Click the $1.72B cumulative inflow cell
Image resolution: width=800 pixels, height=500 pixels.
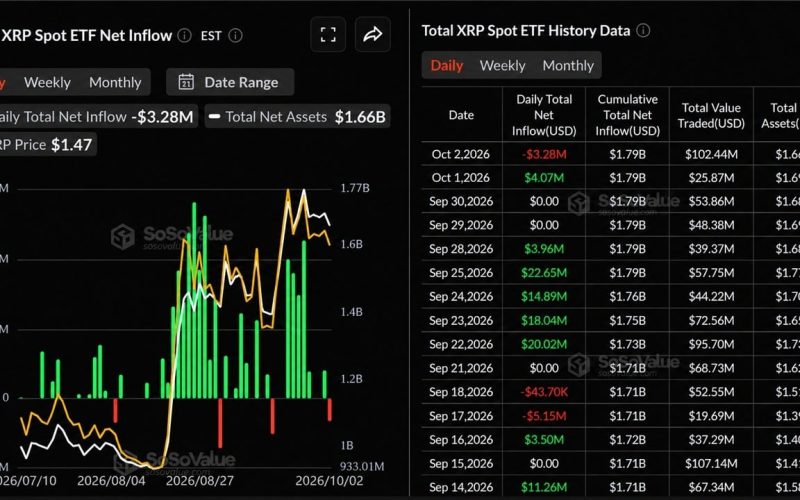tap(628, 439)
